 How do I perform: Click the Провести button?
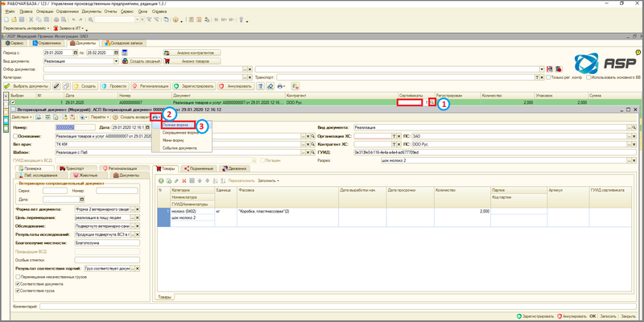pos(114,86)
